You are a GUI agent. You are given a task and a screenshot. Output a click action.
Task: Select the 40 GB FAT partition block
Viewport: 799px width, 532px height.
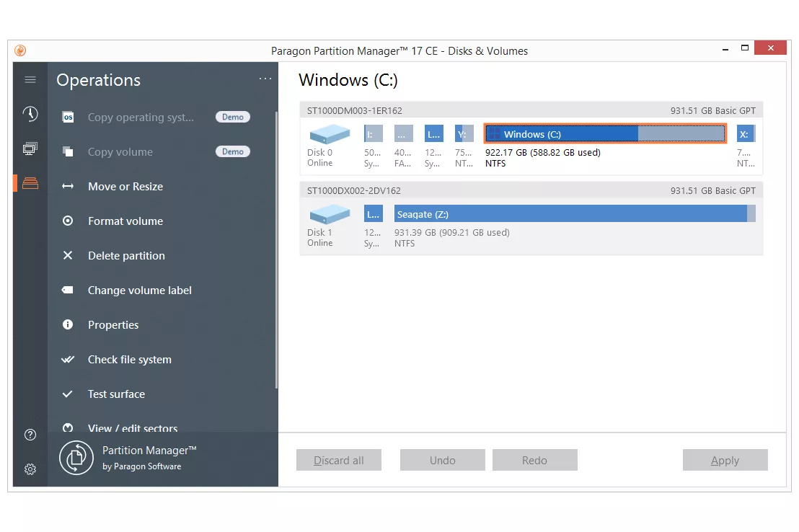tap(404, 134)
